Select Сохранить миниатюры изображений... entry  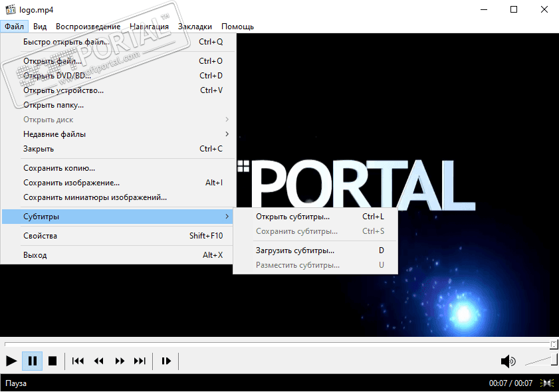tap(118, 197)
